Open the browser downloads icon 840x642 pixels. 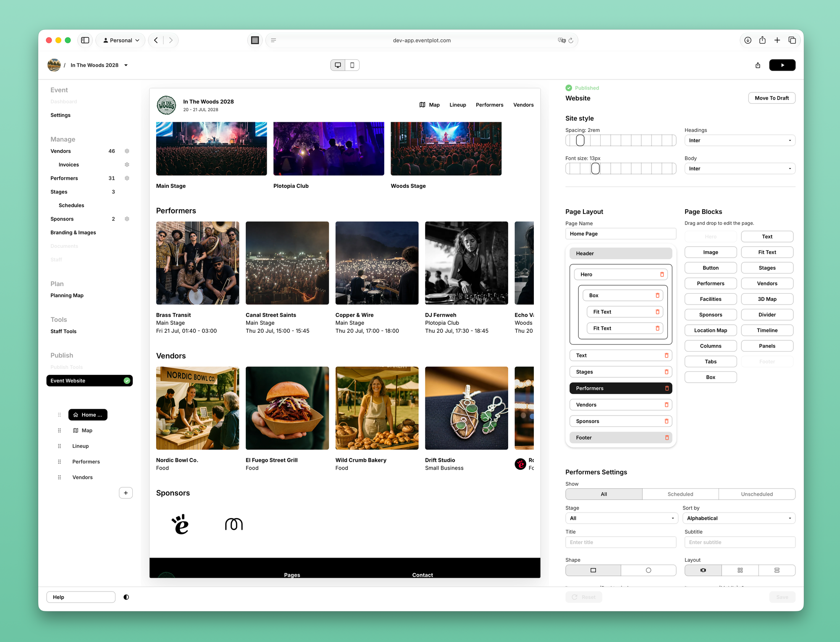pyautogui.click(x=748, y=40)
